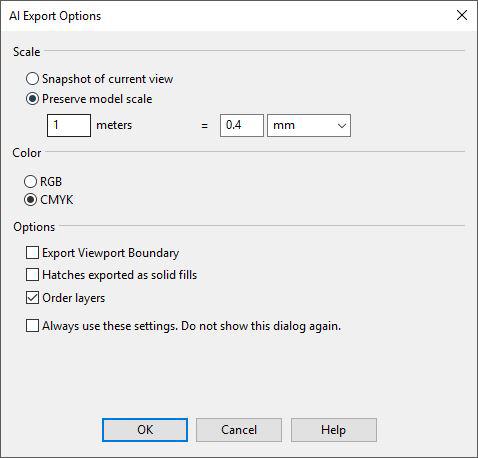Click the Cancel button
The image size is (478, 458).
[x=239, y=430]
